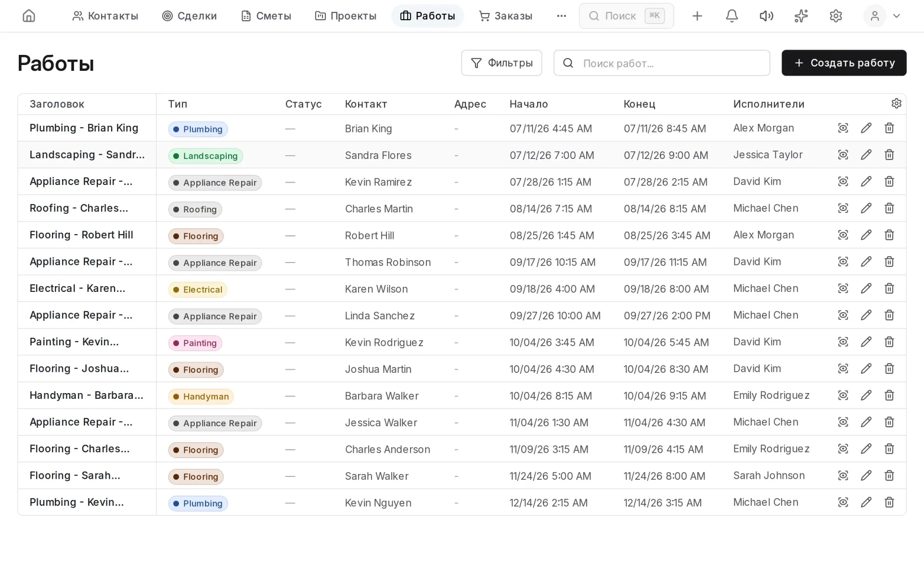View the Electrical Karen Wilson job
Image resolution: width=924 pixels, height=578 pixels.
[843, 289]
